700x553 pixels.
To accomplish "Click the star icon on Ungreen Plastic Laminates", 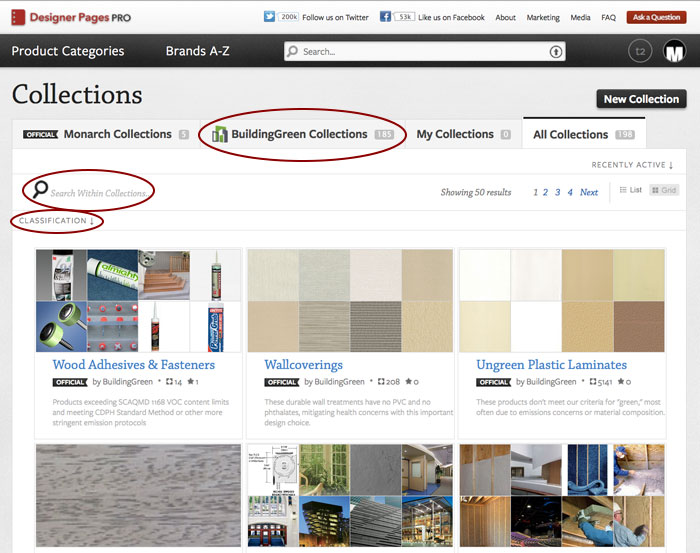I will 621,381.
